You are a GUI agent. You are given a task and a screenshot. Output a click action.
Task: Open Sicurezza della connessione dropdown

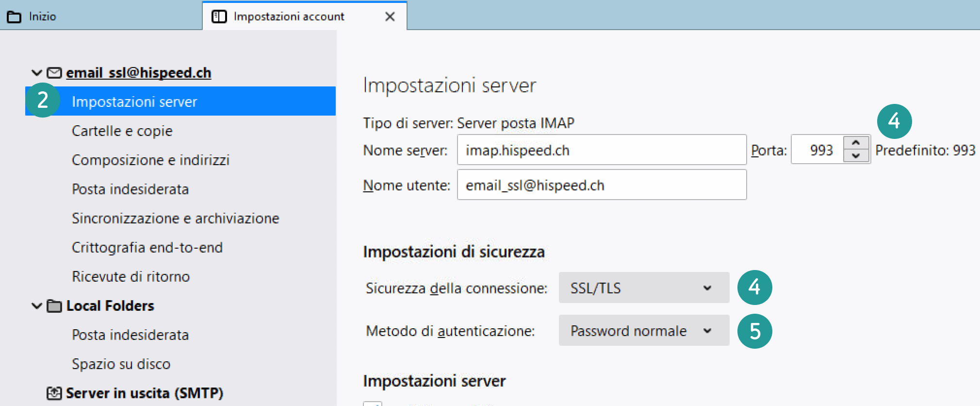point(644,288)
